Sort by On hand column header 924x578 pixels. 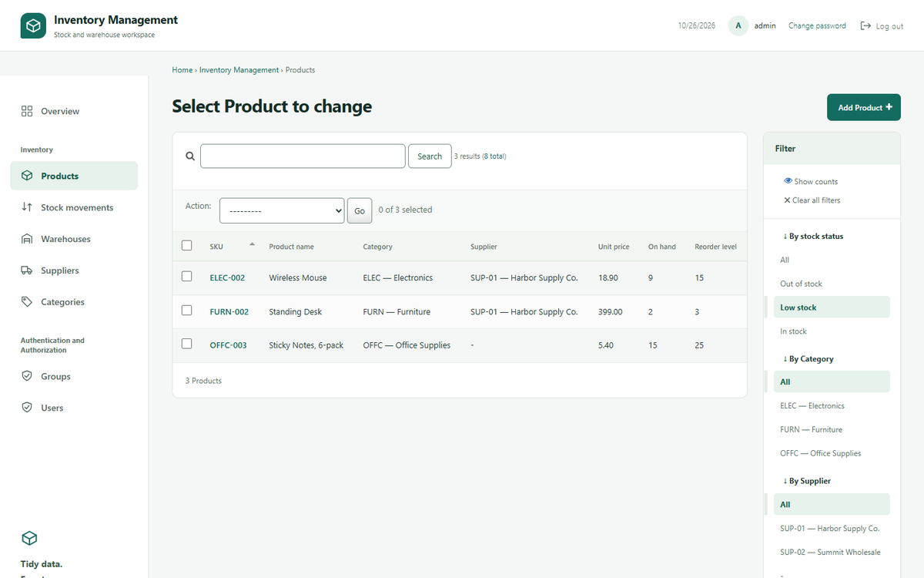662,247
